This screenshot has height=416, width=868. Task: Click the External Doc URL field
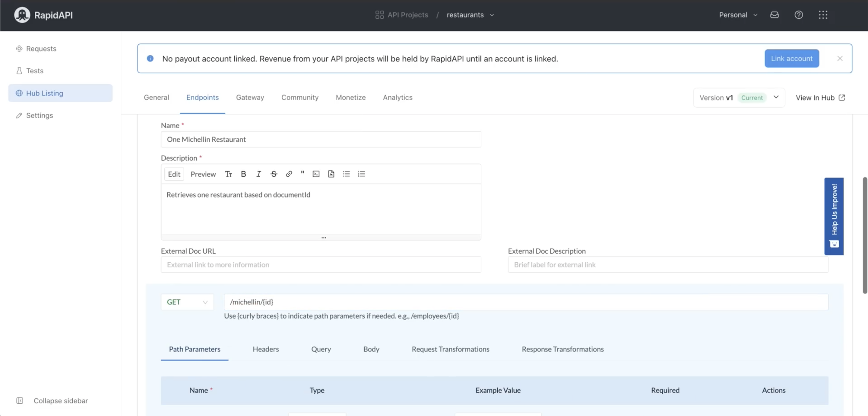click(x=321, y=265)
